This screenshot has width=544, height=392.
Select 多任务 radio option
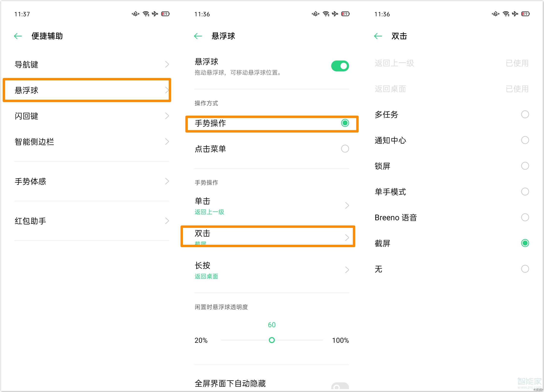(x=525, y=114)
